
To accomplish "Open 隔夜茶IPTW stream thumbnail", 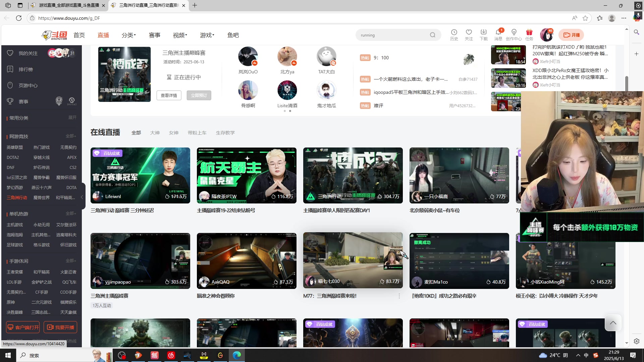I will click(x=247, y=175).
